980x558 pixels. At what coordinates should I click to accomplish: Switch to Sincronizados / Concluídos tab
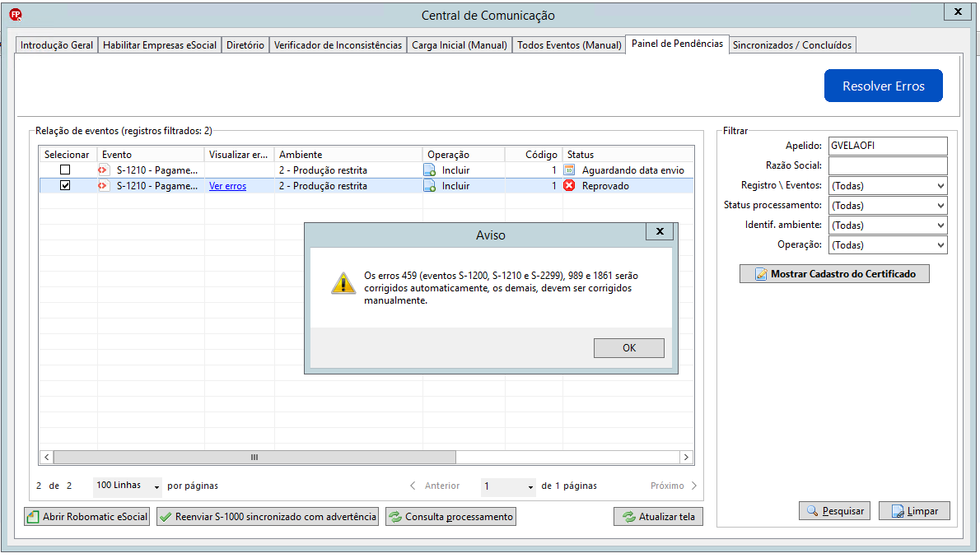click(x=792, y=45)
